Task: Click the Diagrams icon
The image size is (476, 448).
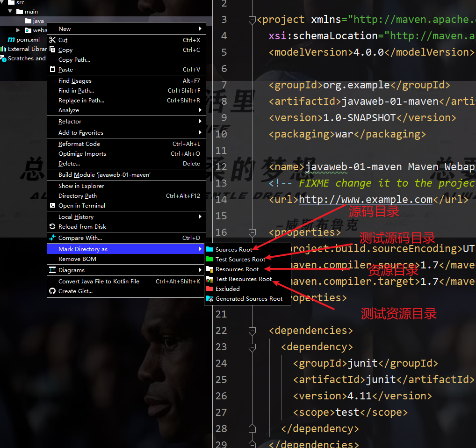Action: (52, 270)
